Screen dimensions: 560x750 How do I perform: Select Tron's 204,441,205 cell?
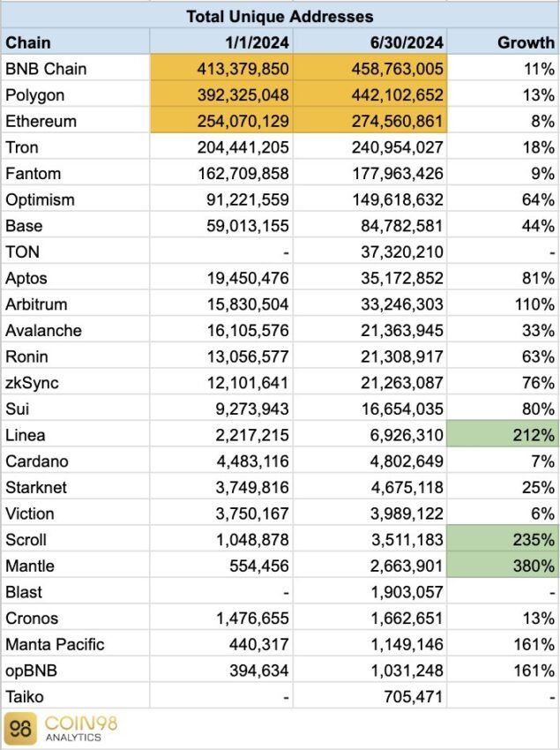click(x=221, y=146)
